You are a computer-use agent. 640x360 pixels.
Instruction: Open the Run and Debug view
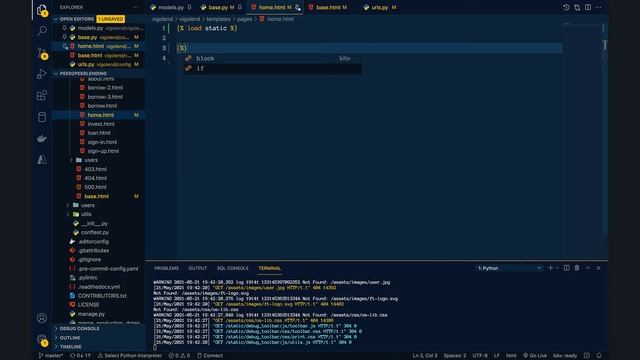point(42,74)
